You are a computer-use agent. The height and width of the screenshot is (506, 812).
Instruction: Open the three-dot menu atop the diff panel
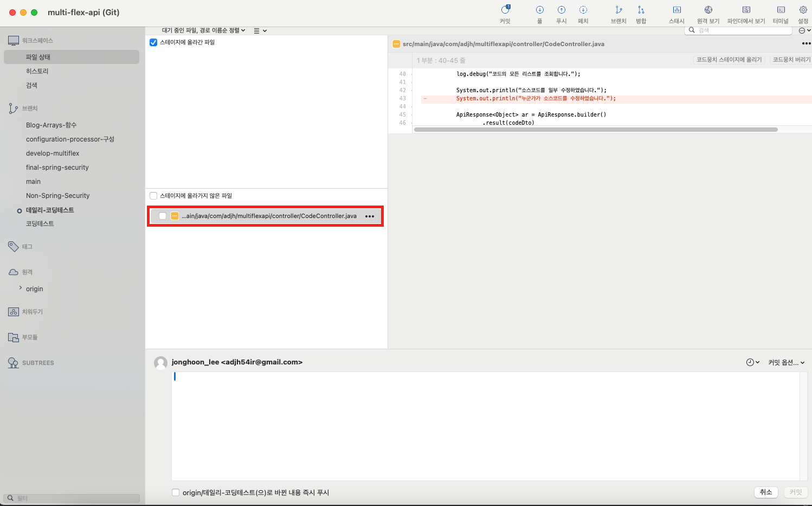(806, 43)
